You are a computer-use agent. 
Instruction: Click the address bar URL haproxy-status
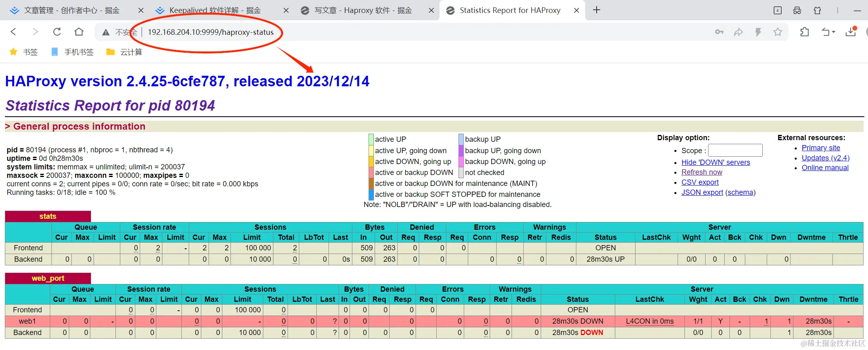pos(211,32)
